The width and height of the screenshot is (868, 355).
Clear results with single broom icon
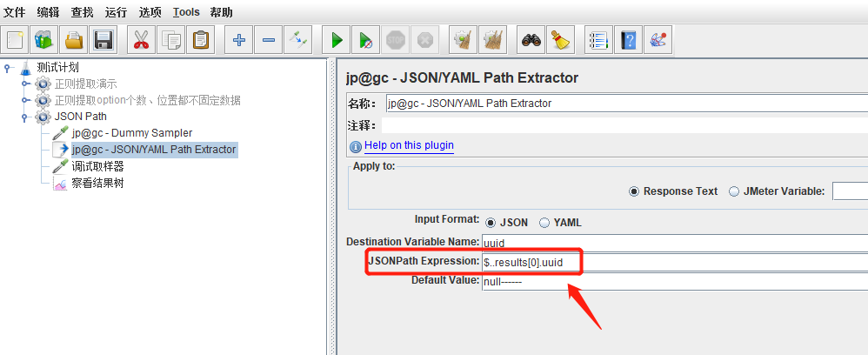462,40
